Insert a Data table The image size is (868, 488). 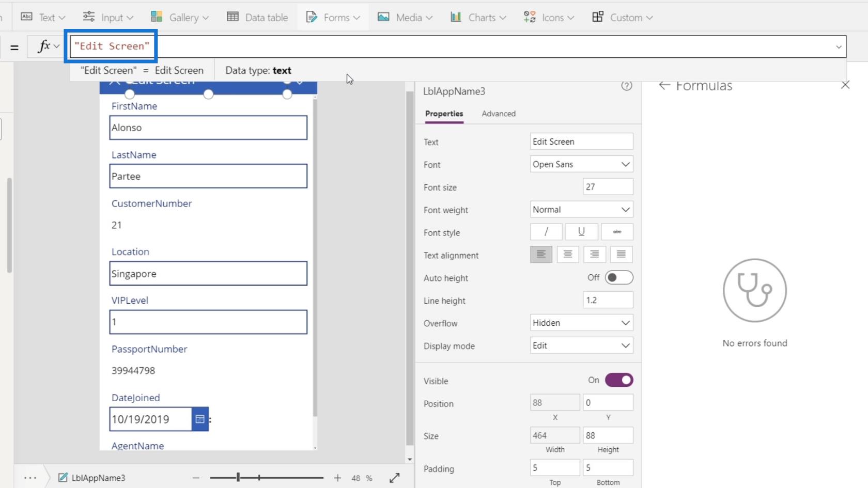(x=257, y=17)
